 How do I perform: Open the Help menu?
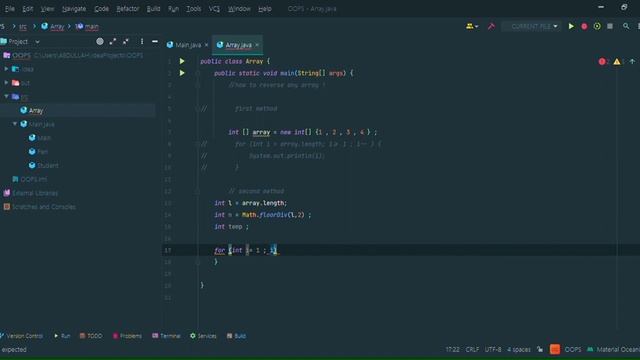point(265,9)
